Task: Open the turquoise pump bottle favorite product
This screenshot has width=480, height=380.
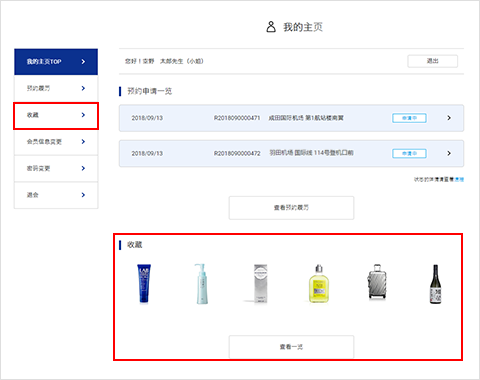Action: [201, 284]
